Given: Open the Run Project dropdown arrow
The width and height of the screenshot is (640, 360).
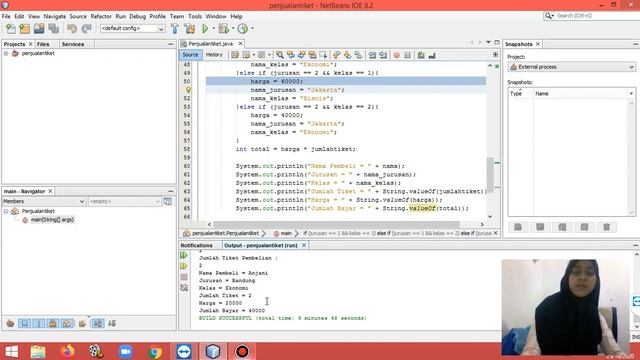Looking at the screenshot, I should [x=213, y=29].
